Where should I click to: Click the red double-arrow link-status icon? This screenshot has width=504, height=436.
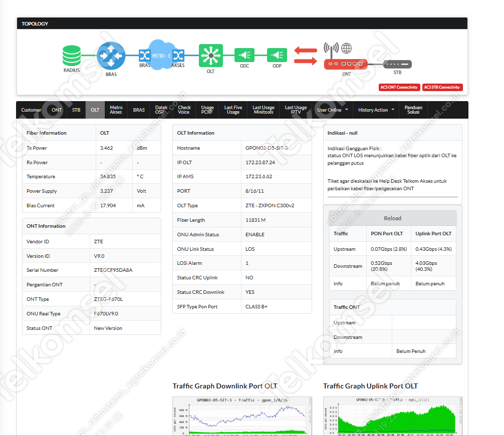point(306,56)
